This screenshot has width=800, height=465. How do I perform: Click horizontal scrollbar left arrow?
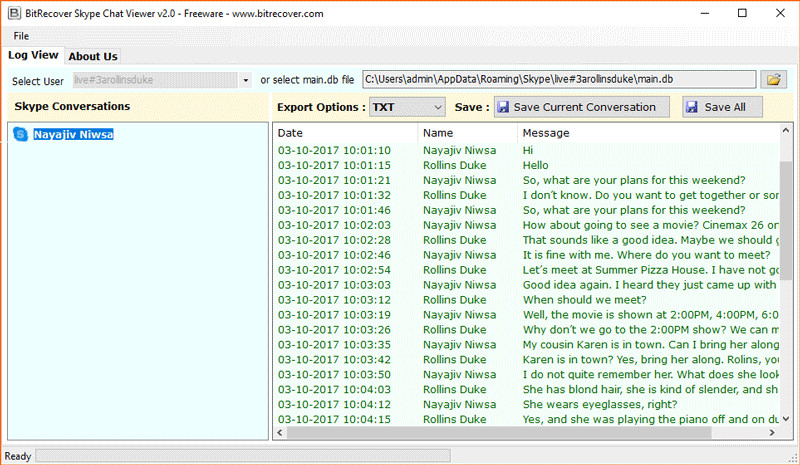click(x=280, y=432)
